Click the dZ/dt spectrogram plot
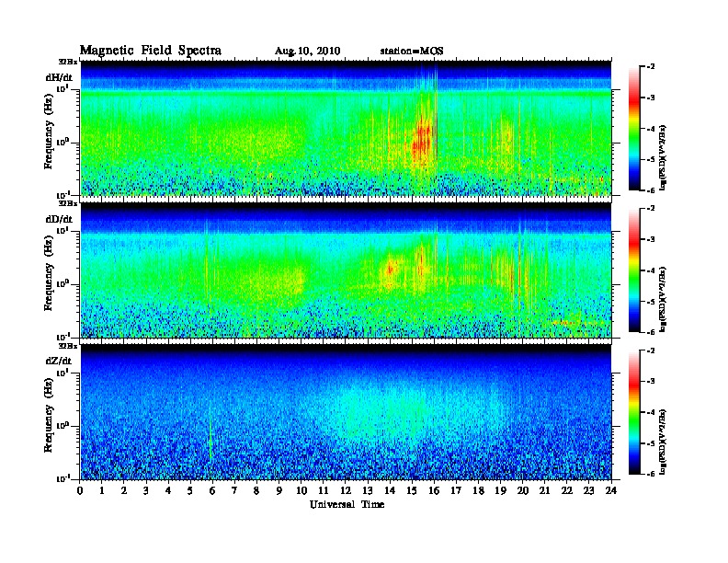The height and width of the screenshot is (563, 728). 346,412
